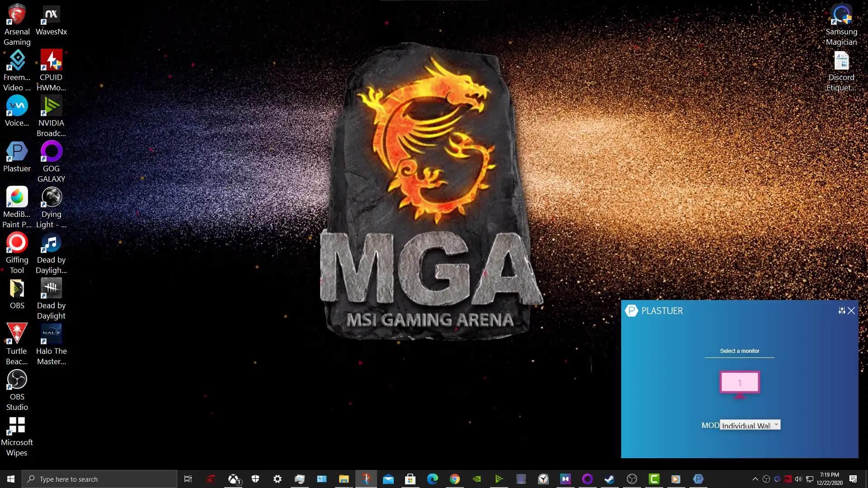The width and height of the screenshot is (868, 488).
Task: Open Camtasia green C in taskbar
Action: pos(654,479)
